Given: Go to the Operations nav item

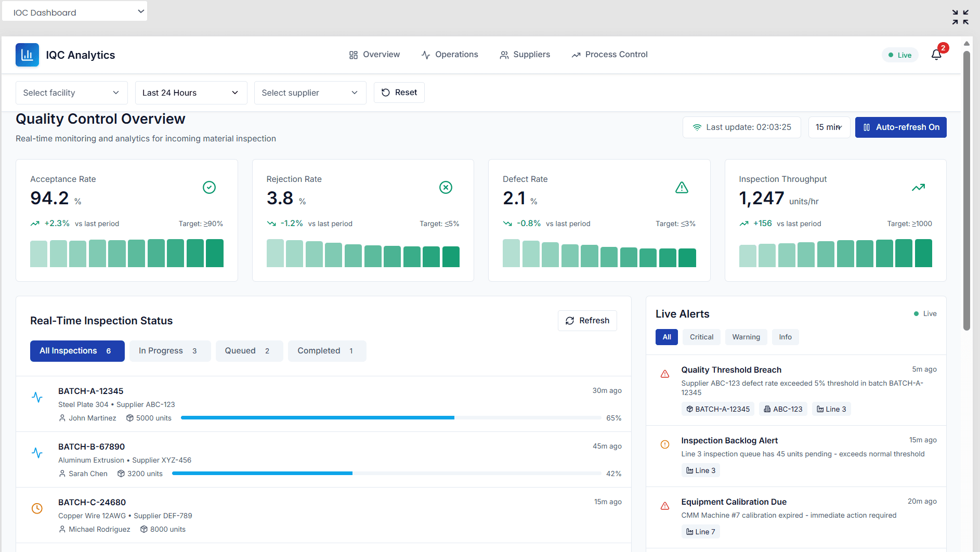Looking at the screenshot, I should (x=450, y=55).
